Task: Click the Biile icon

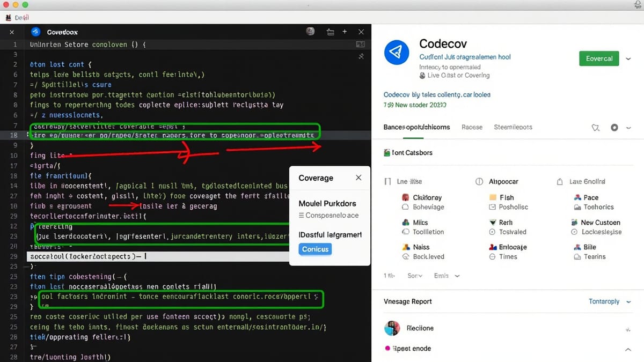Action: 577,247
